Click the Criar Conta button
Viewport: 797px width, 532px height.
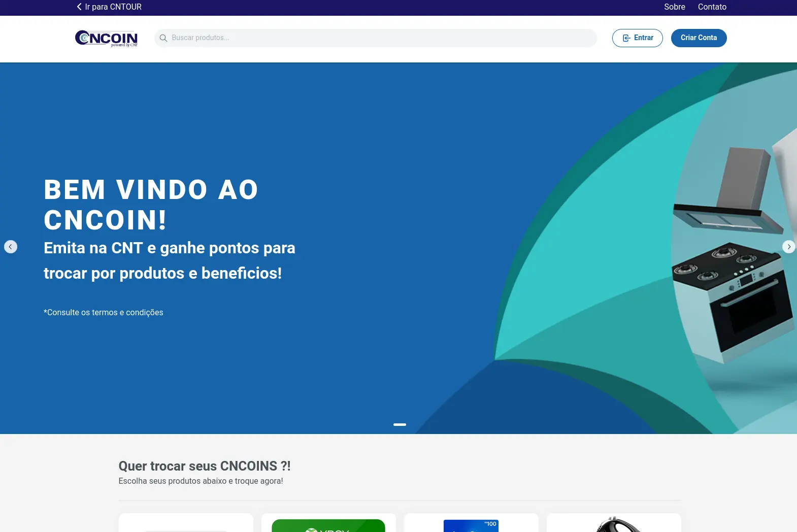699,38
